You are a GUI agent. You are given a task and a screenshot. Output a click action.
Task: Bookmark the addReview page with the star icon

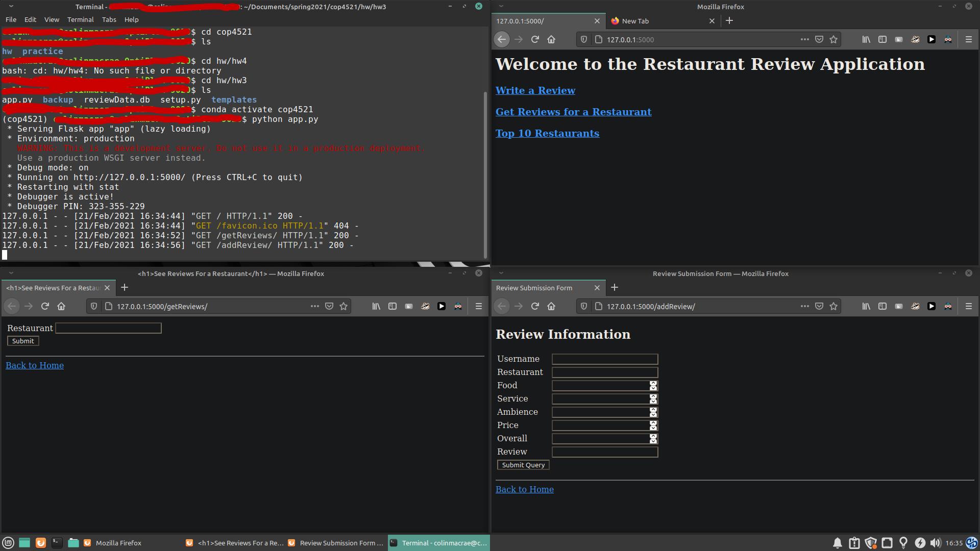point(834,306)
